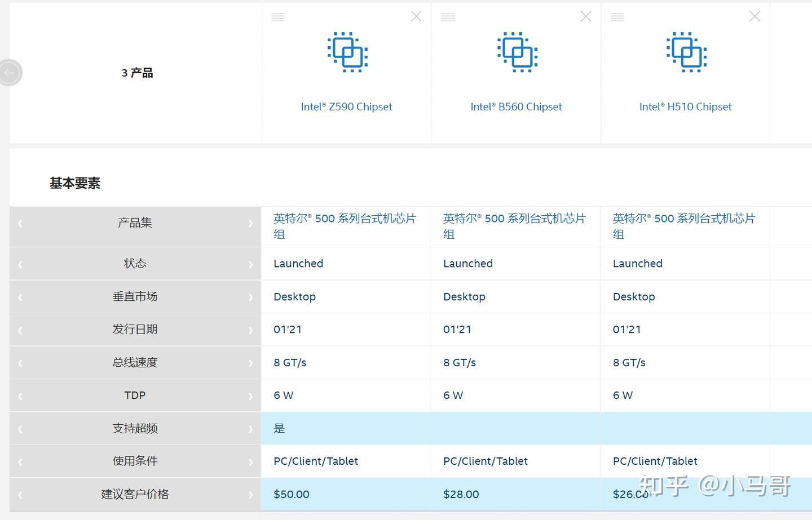Click right chevron on 产品集 row
Image resolution: width=812 pixels, height=520 pixels.
click(x=250, y=224)
